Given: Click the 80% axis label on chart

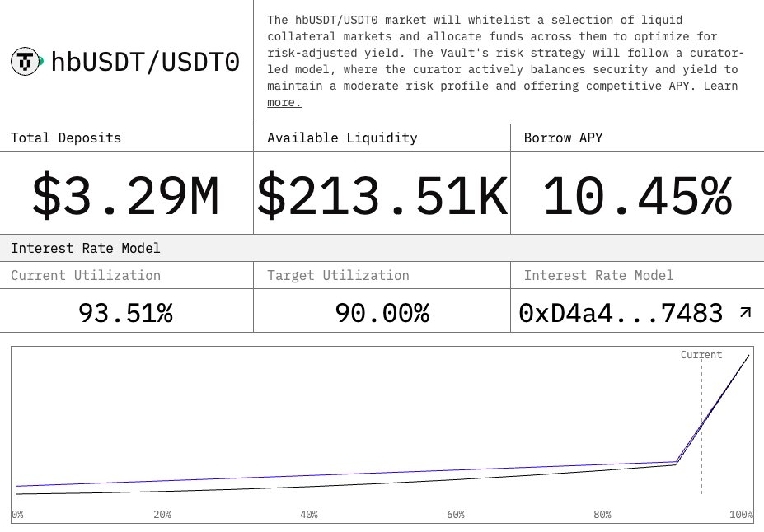Looking at the screenshot, I should (602, 515).
